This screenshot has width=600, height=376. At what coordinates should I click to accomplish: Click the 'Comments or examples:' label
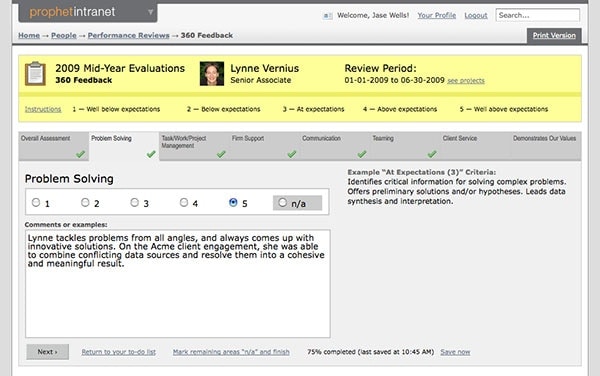(66, 225)
